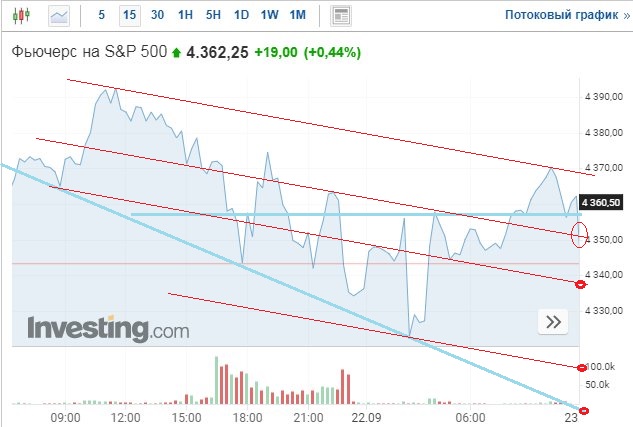The height and width of the screenshot is (427, 633).
Task: Click the 4 360,50 current price label
Action: [x=601, y=202]
